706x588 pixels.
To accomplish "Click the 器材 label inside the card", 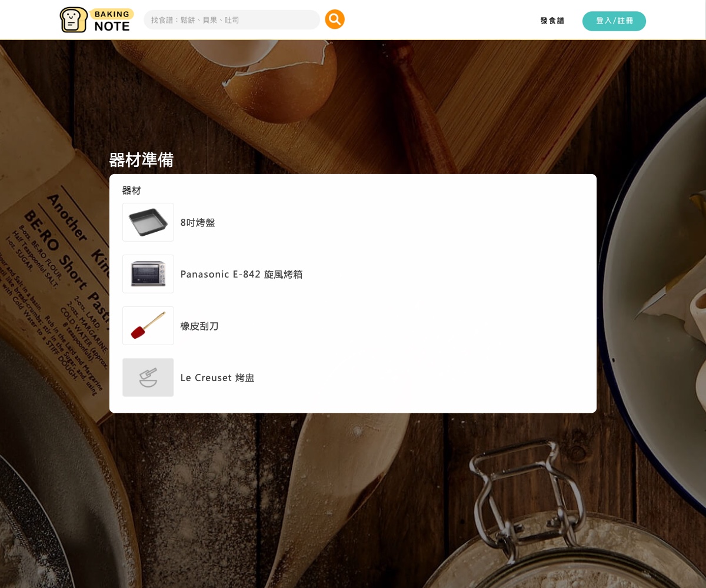I will pos(132,191).
